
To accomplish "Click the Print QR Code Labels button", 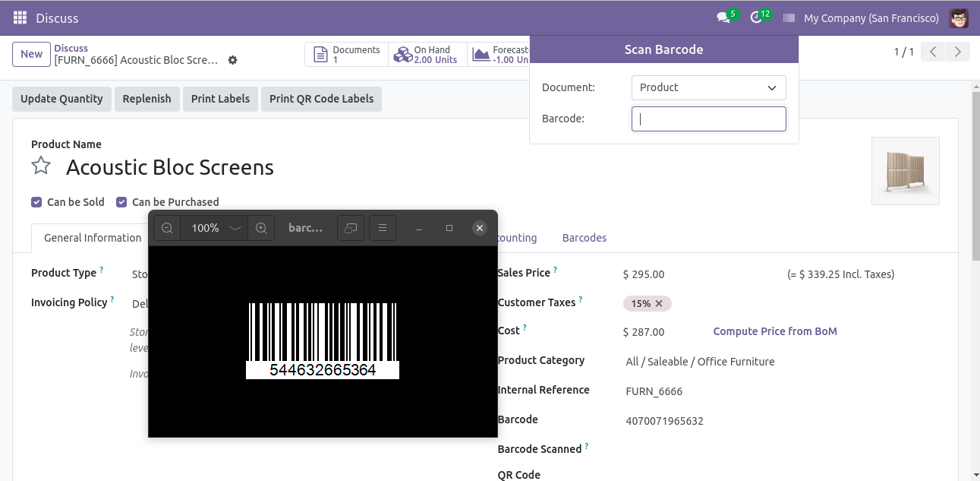I will (321, 99).
